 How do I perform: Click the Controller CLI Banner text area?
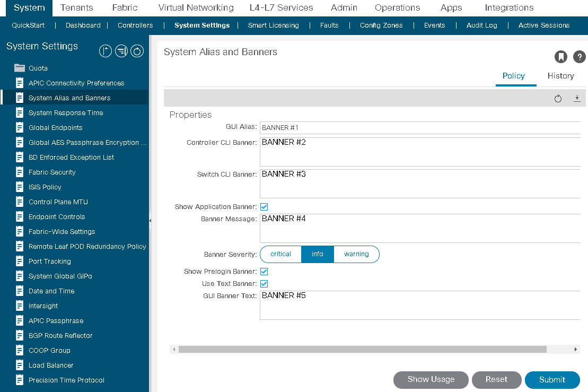click(x=420, y=152)
